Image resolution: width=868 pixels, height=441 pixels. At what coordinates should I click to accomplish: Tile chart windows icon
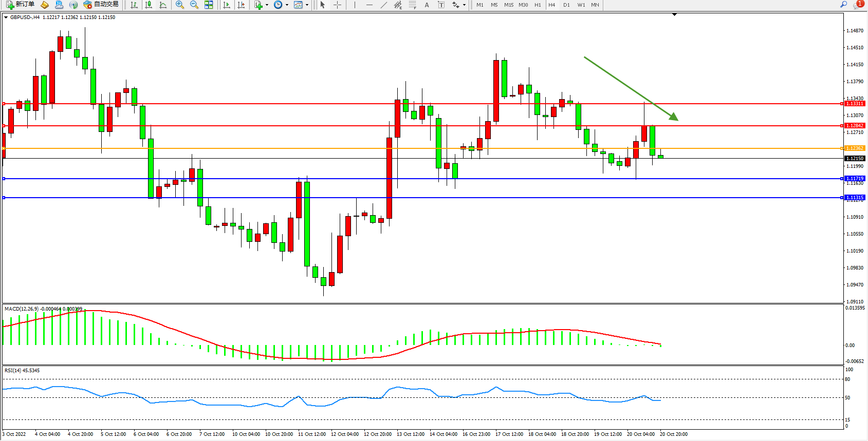209,5
